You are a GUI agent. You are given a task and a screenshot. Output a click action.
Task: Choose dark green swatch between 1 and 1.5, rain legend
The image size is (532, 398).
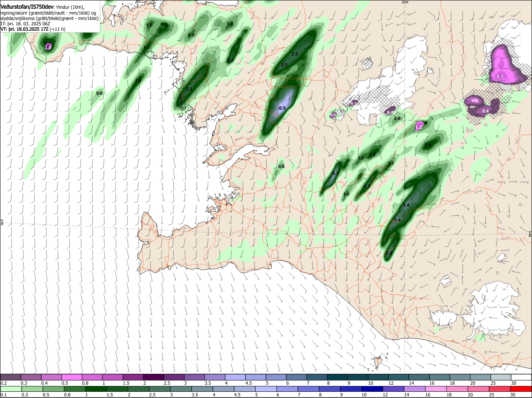(x=96, y=389)
